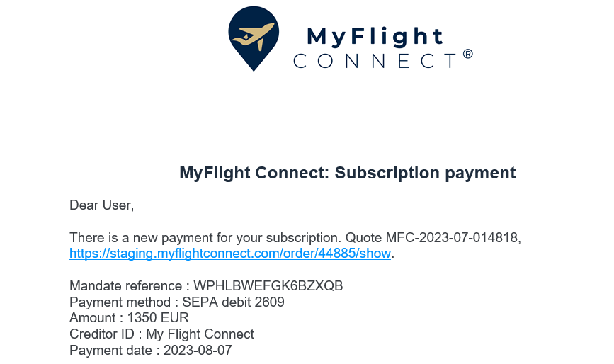Viewport: 614px width, 364px height.
Task: Open the staging.myflightconnect.com order link
Action: point(230,254)
